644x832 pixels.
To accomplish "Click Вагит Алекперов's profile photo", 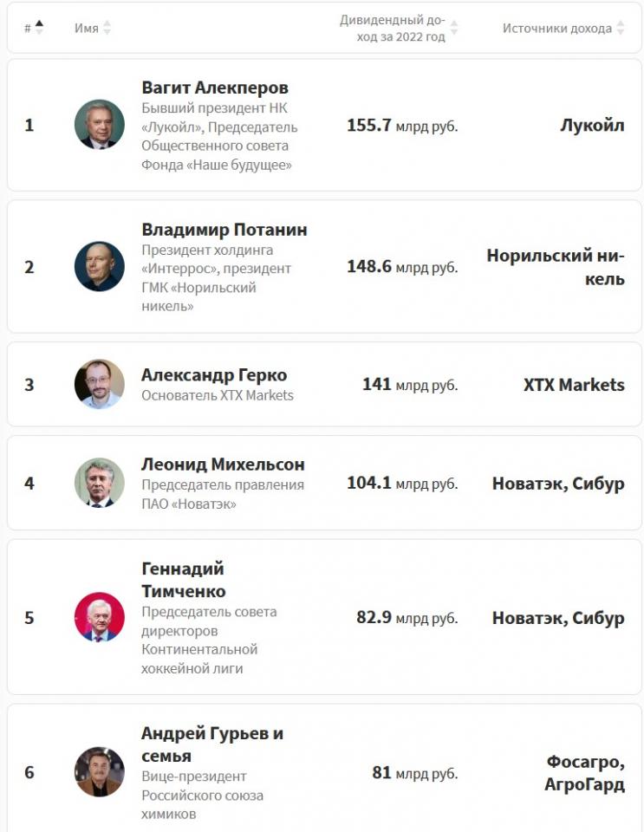I will (x=100, y=125).
